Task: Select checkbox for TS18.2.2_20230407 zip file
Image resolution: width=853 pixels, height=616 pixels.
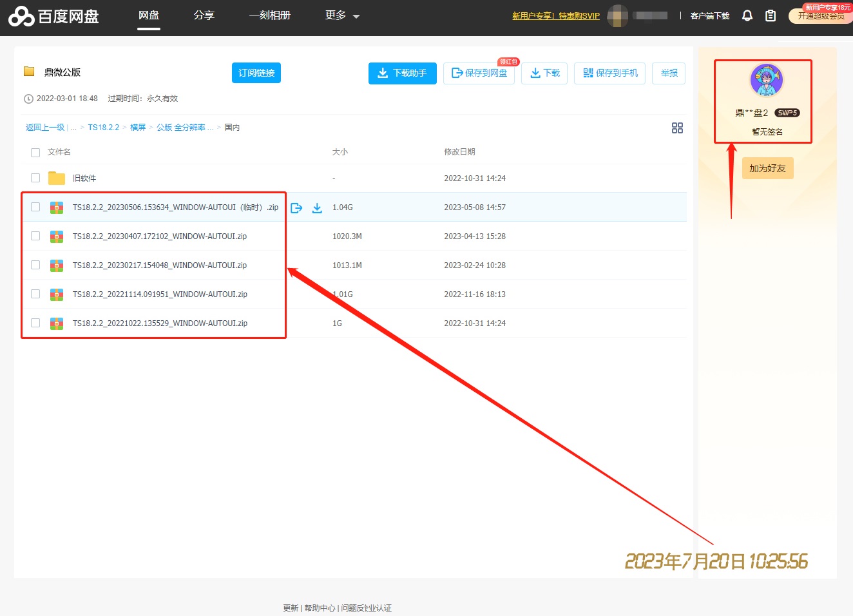Action: (35, 236)
